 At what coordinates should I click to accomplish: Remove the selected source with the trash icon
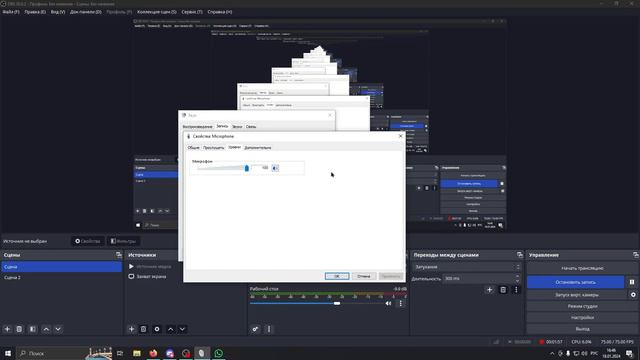point(143,329)
